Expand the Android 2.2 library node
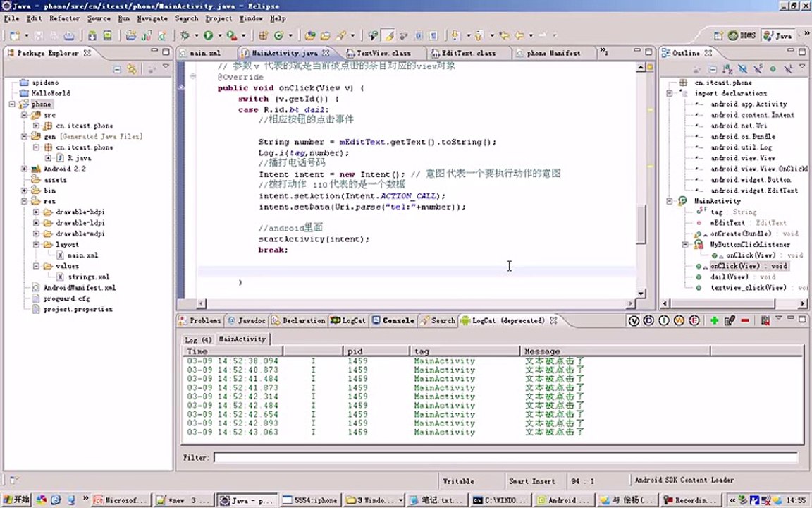The width and height of the screenshot is (812, 508). coord(25,169)
